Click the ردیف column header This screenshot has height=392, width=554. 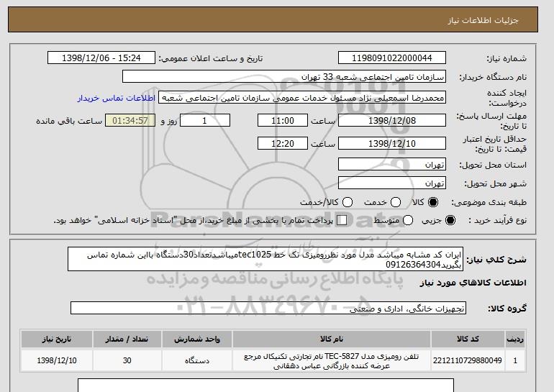coord(515,339)
